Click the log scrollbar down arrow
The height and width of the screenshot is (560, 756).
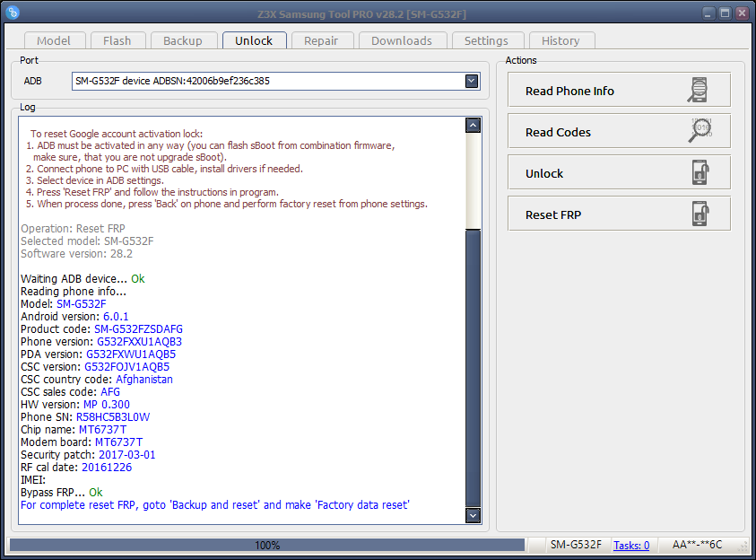(x=473, y=515)
